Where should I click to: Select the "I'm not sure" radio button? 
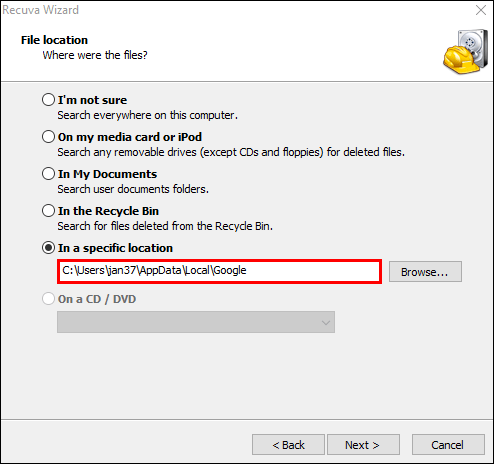tap(49, 100)
